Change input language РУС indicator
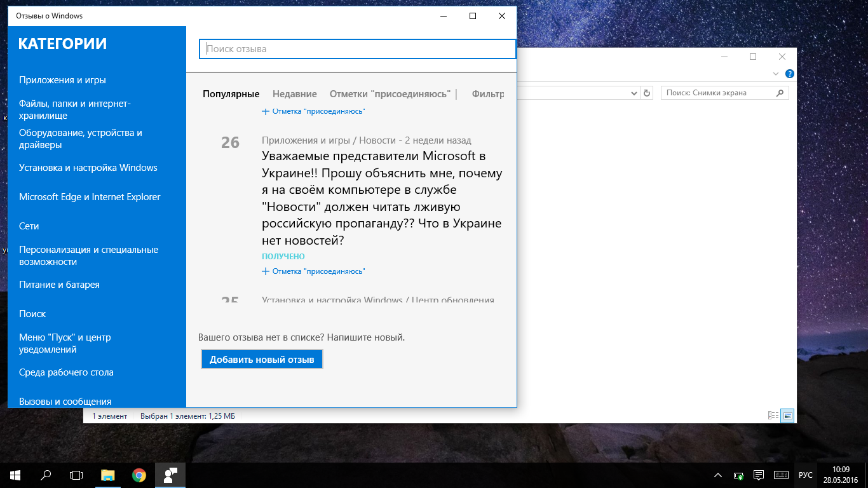This screenshot has width=868, height=488. coord(805,475)
